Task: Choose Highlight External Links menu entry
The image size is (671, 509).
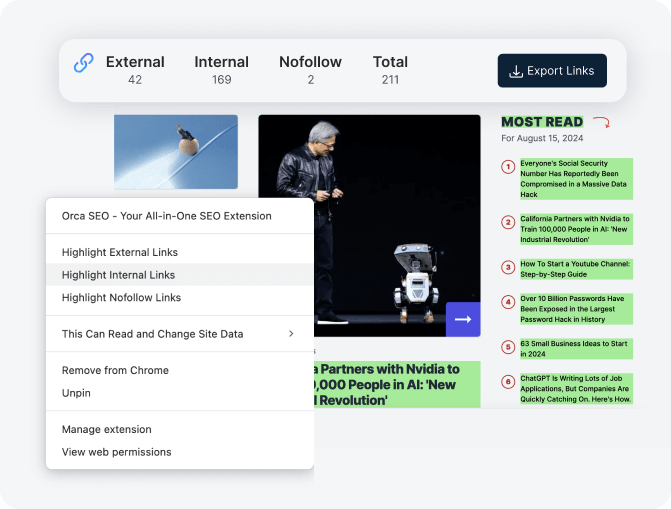Action: (180, 252)
